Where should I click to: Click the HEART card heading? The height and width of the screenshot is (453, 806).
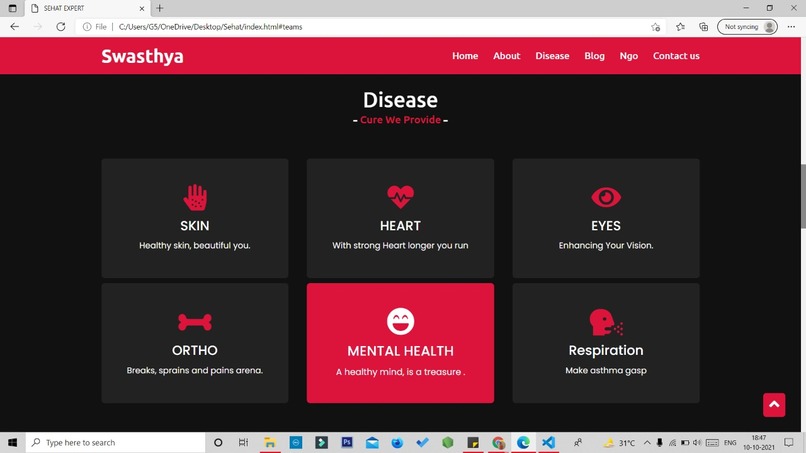pyautogui.click(x=400, y=226)
